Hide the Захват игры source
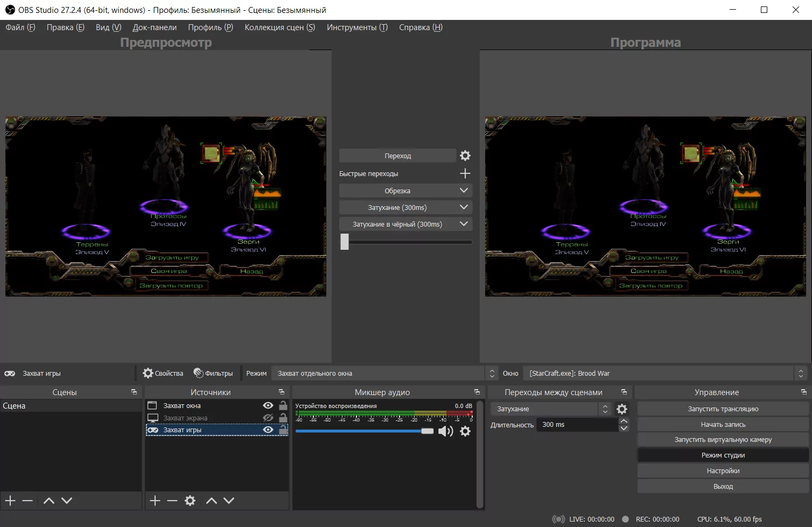Screen dimensions: 812x527 coord(268,430)
